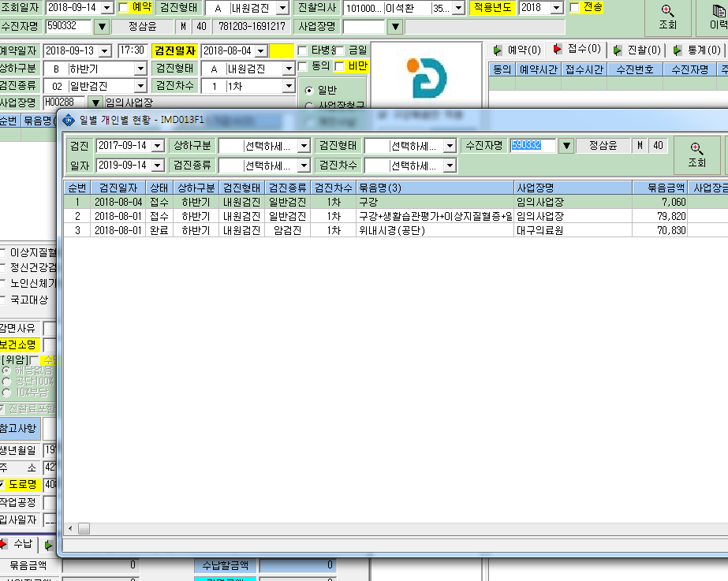Check the 비만 checkbox
Screen dimensions: 728x581
pyautogui.click(x=340, y=66)
